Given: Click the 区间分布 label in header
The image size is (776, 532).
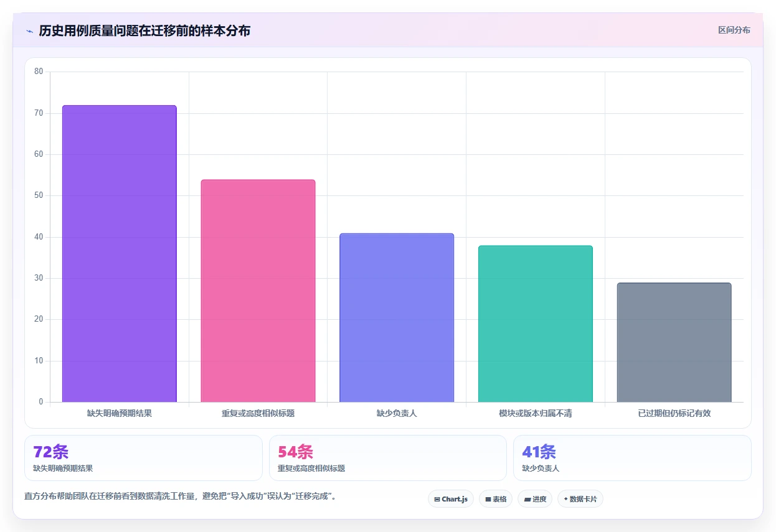Looking at the screenshot, I should click(x=734, y=30).
